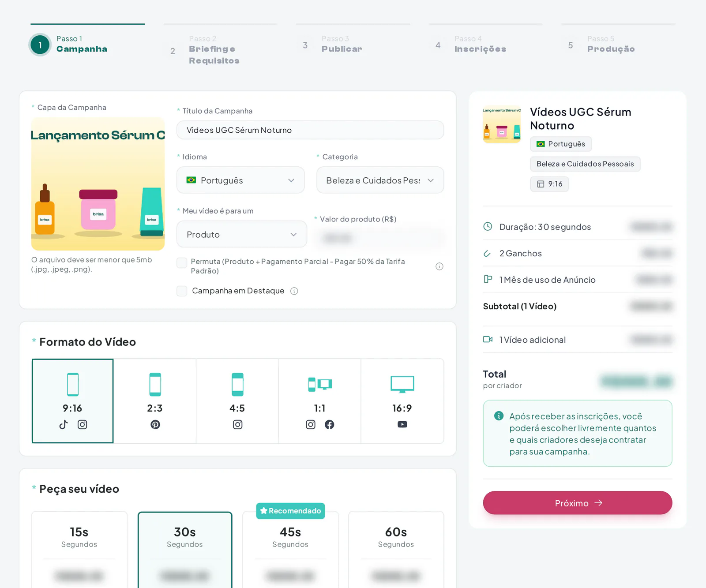Choose the 30s Segundos duration card
This screenshot has width=706, height=588.
(185, 549)
